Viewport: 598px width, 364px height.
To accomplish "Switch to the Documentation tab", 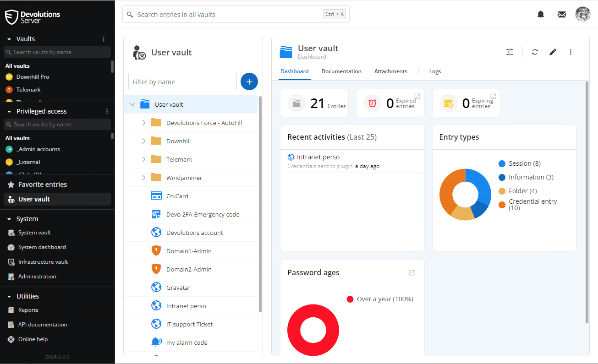I will (x=341, y=71).
